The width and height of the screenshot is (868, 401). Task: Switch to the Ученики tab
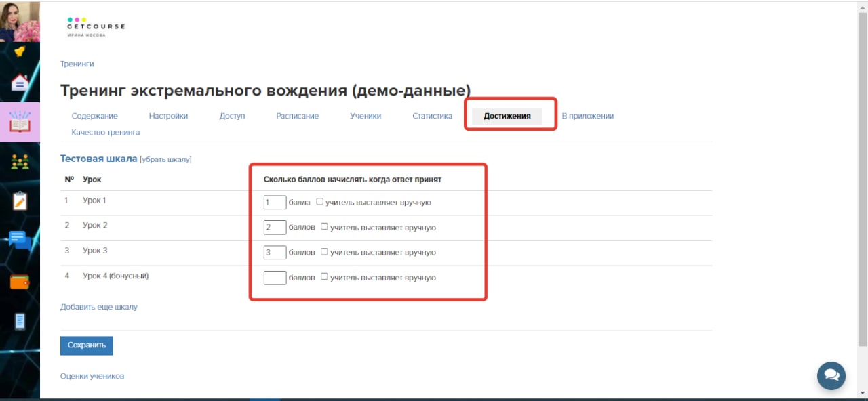366,116
